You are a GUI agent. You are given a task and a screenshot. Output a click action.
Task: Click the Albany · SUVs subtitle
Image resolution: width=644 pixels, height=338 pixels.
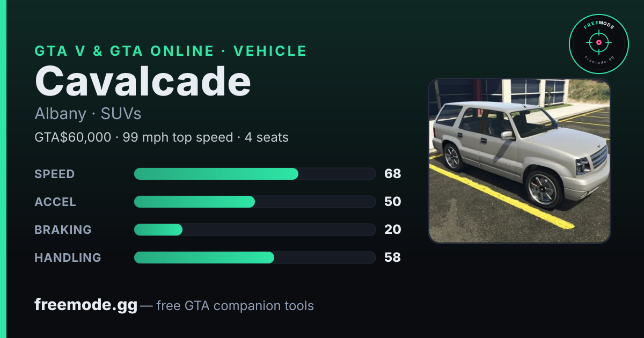click(88, 114)
